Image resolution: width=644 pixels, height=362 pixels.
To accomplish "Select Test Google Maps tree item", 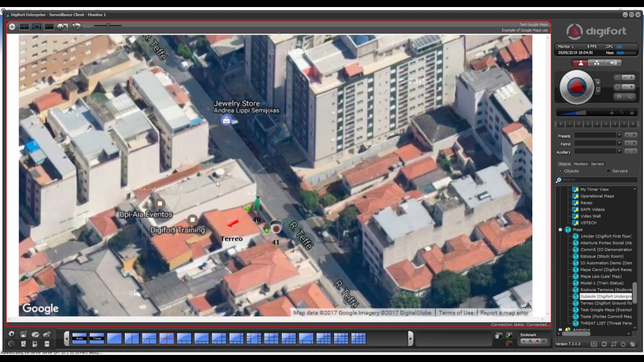I will 606,310.
